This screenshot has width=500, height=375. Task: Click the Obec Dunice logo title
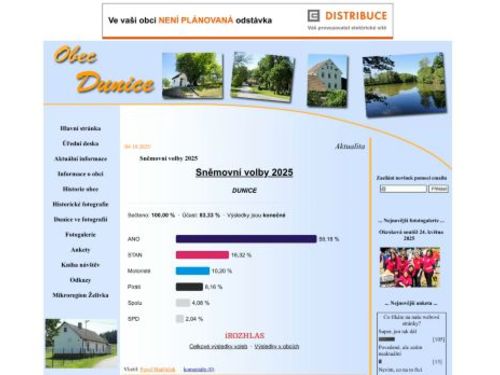tap(103, 70)
